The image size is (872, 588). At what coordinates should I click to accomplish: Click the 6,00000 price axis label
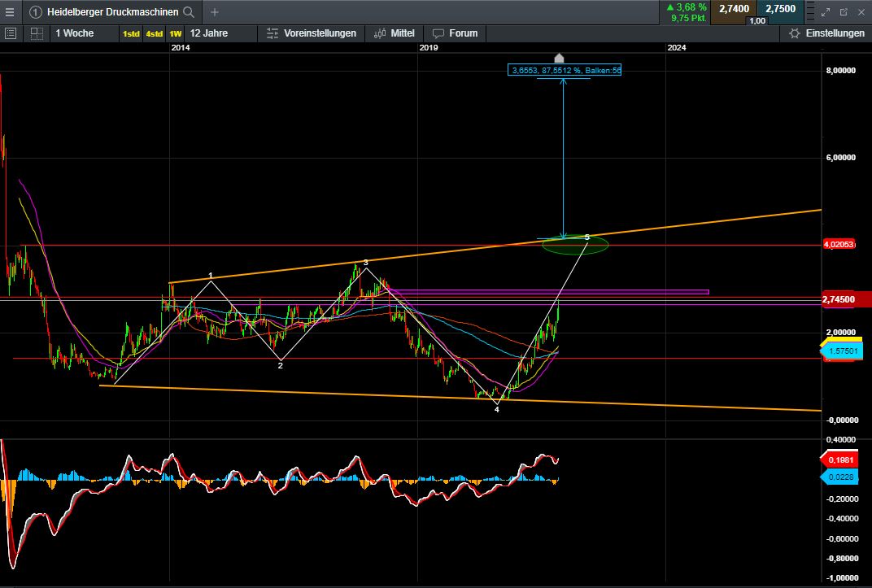[841, 158]
